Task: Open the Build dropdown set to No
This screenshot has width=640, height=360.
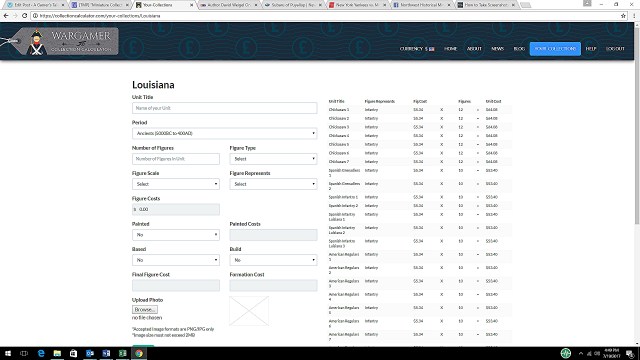Action: [x=273, y=260]
